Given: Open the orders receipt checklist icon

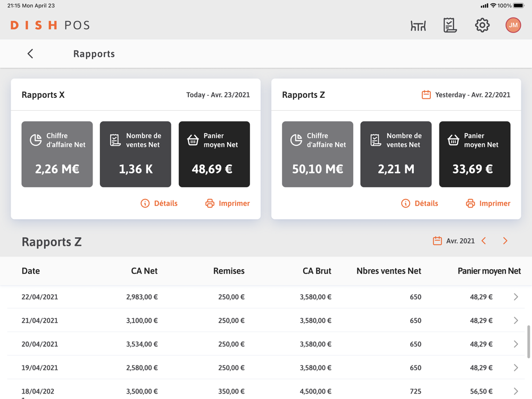Looking at the screenshot, I should pos(450,25).
